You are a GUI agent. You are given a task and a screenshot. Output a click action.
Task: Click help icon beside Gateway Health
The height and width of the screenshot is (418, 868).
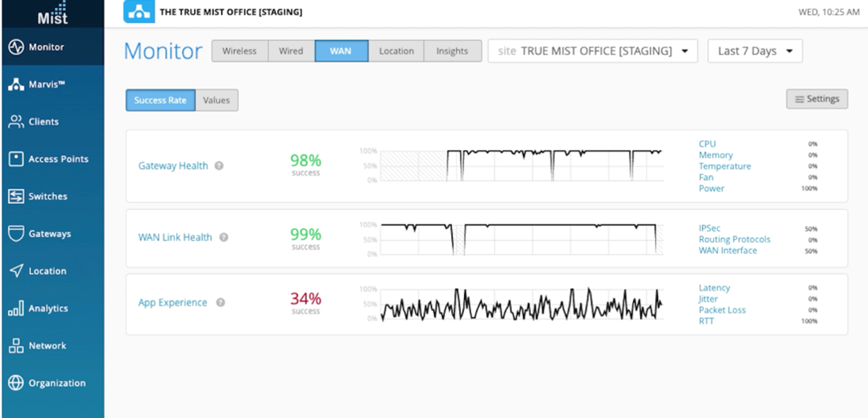(219, 166)
